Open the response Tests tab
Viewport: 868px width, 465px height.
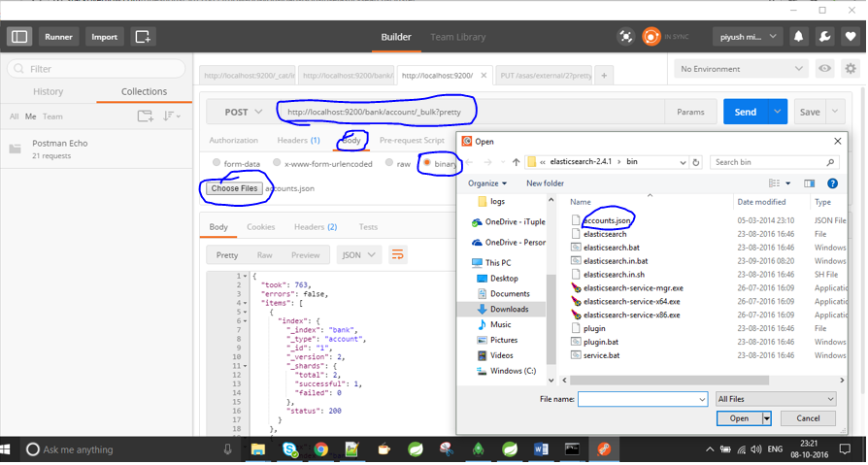(x=368, y=227)
